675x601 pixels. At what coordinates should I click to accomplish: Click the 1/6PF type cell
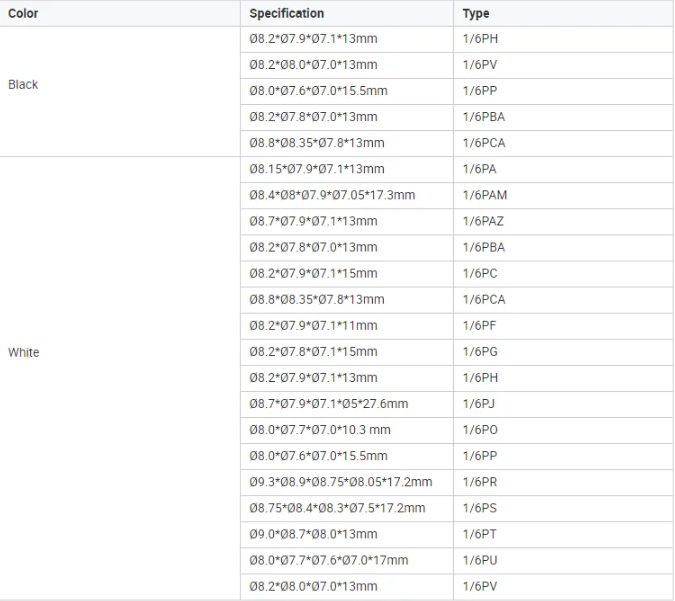[480, 326]
